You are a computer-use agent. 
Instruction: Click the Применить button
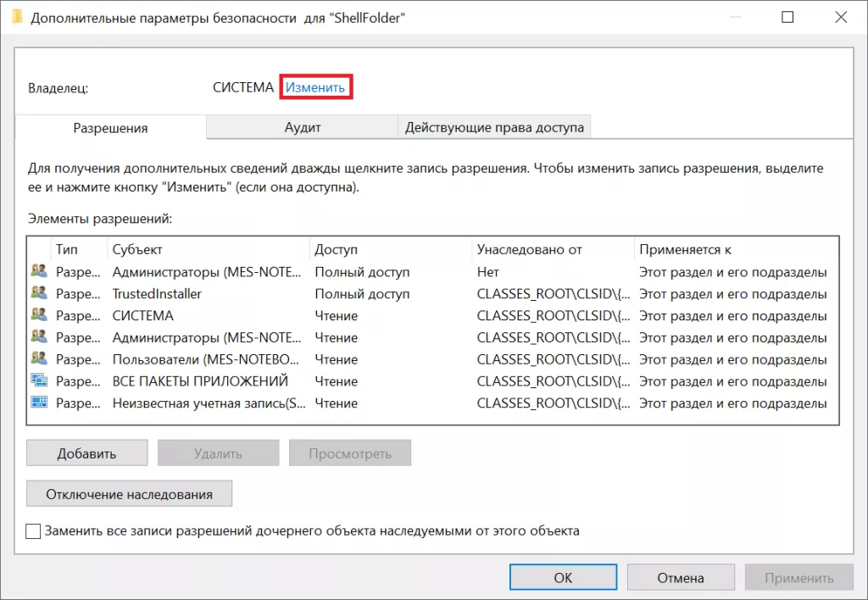798,577
